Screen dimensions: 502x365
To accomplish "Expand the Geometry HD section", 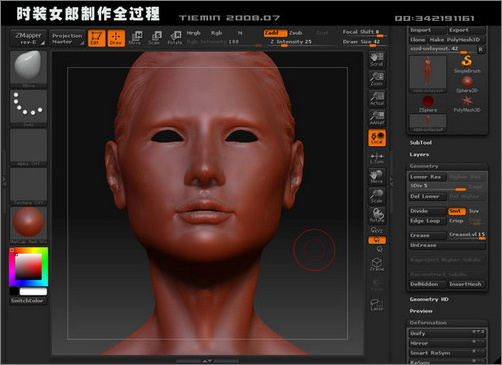I will [x=429, y=299].
